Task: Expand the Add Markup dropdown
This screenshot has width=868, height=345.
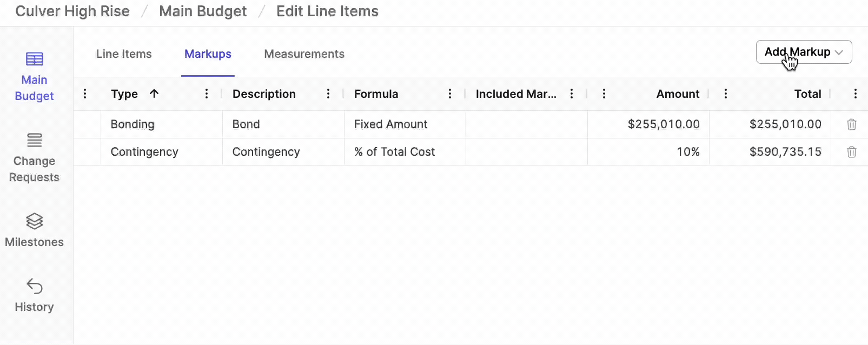Action: (804, 52)
